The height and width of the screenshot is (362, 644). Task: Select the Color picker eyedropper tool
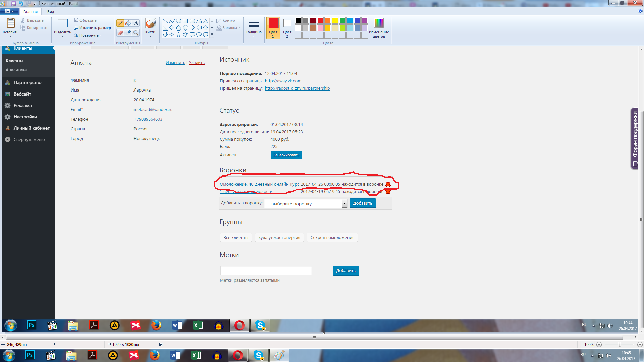click(128, 33)
